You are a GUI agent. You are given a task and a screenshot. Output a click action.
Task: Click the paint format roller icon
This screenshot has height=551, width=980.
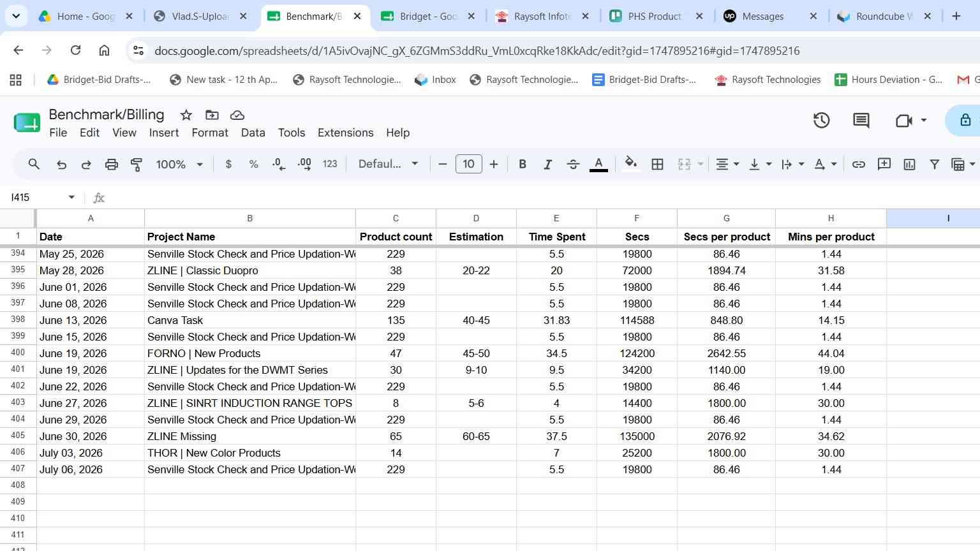tap(137, 165)
